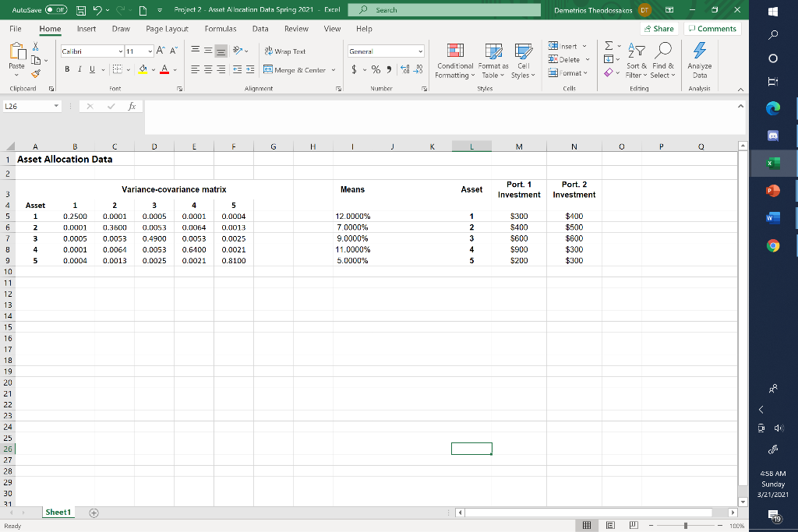Screen dimensions: 798x532
Task: Click the Save icon in title bar
Action: [81, 10]
